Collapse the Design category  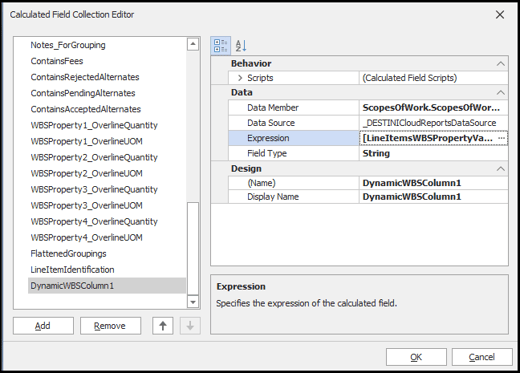pyautogui.click(x=500, y=169)
